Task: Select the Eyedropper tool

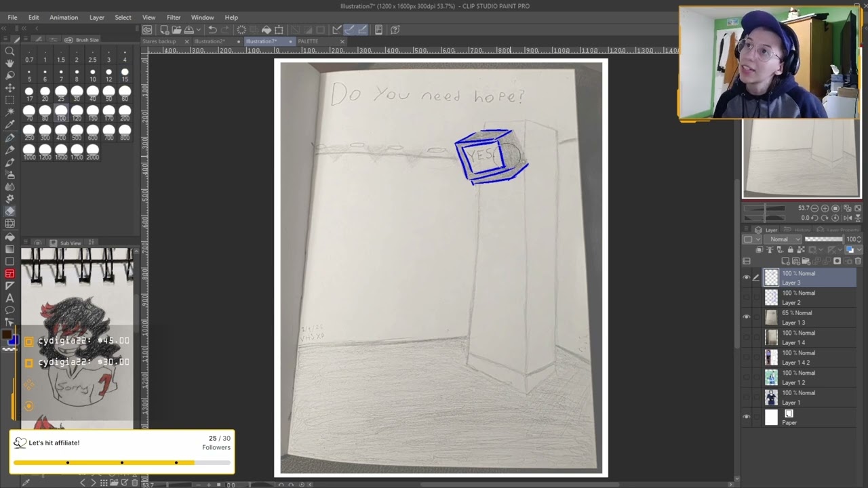Action: pyautogui.click(x=9, y=125)
